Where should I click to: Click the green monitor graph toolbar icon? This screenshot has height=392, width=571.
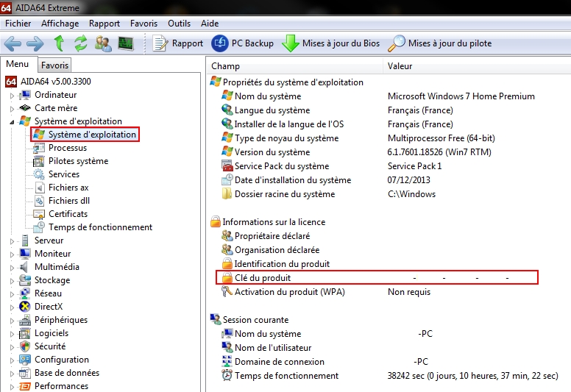tap(126, 43)
